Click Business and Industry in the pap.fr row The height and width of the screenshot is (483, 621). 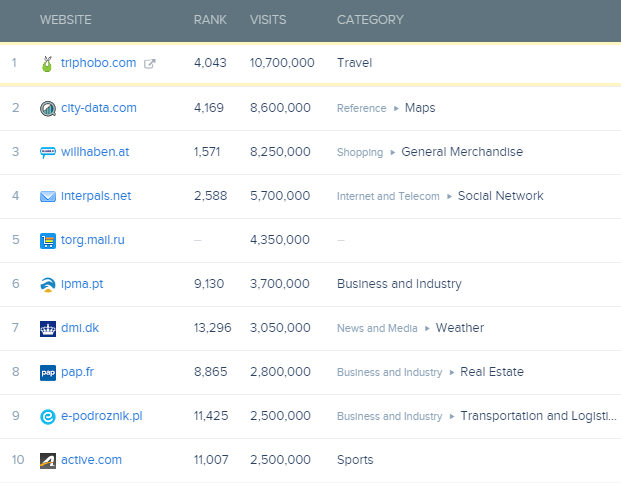pyautogui.click(x=389, y=372)
